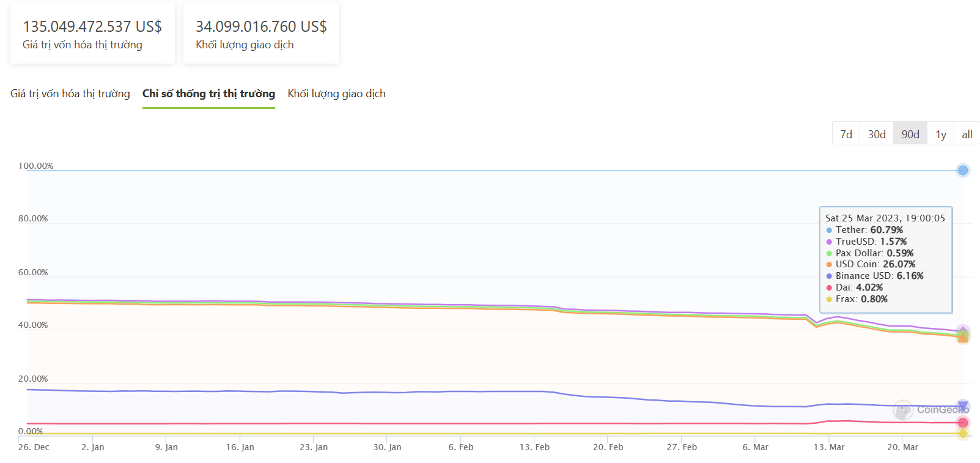Click the '80.00%' y-axis label
This screenshot has width=980, height=463.
click(33, 218)
